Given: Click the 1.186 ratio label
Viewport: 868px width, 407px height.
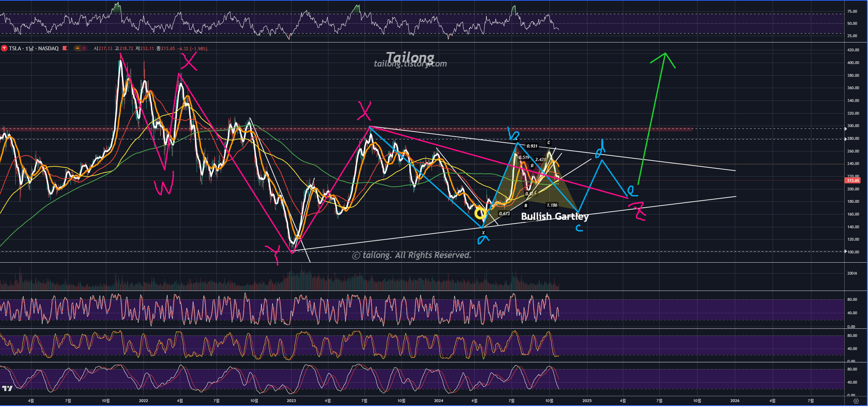Looking at the screenshot, I should click(552, 205).
